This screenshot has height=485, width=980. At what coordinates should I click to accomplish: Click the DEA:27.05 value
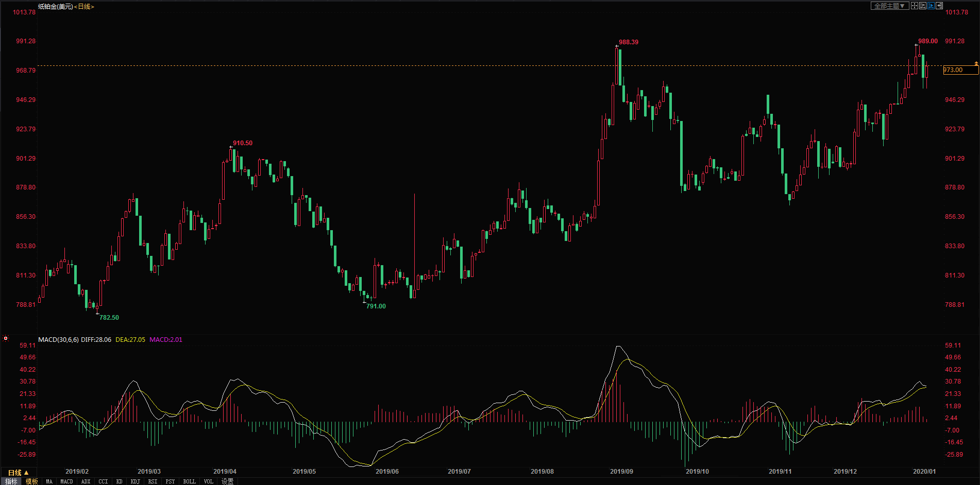[130, 339]
